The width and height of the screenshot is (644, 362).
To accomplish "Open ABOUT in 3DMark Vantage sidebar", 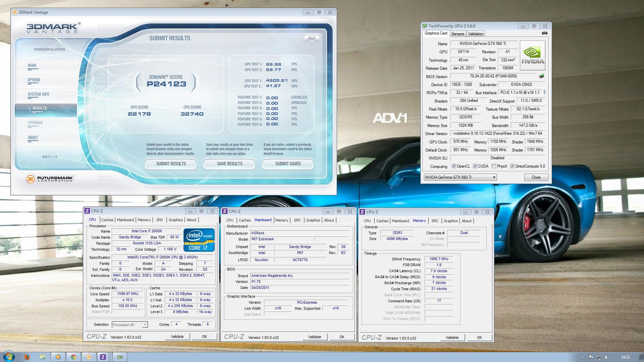I will click(x=33, y=137).
